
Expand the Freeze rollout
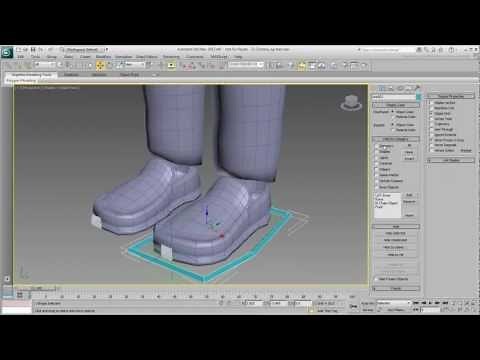point(396,288)
